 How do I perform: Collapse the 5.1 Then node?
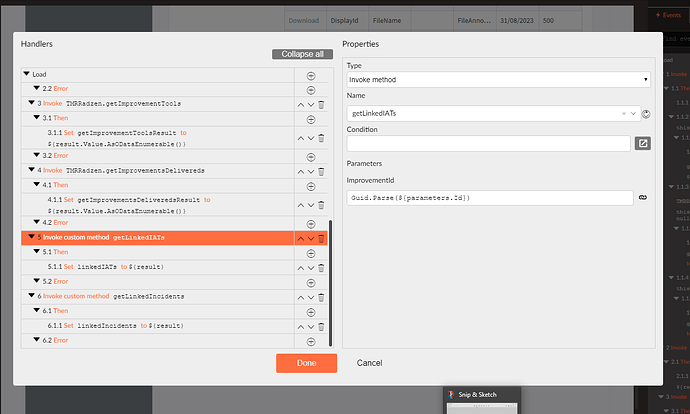click(x=37, y=251)
